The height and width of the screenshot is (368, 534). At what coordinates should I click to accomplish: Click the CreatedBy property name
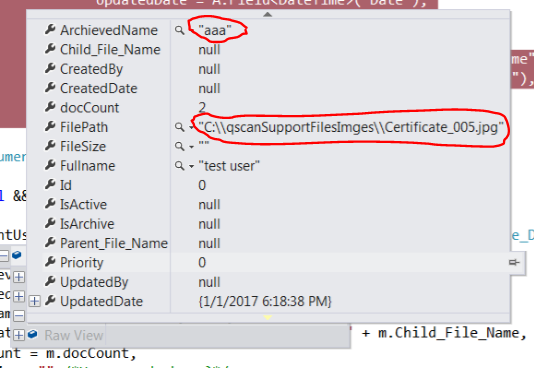coord(92,69)
